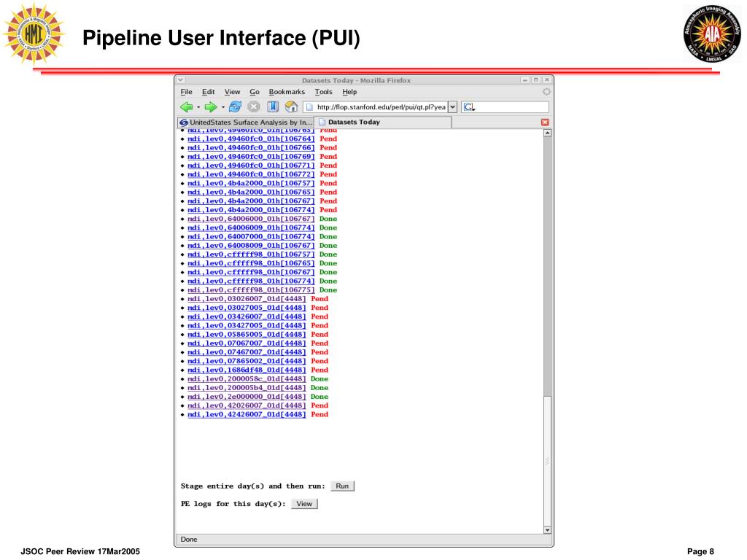Open the bookmarks book icon in toolbar

pyautogui.click(x=273, y=106)
